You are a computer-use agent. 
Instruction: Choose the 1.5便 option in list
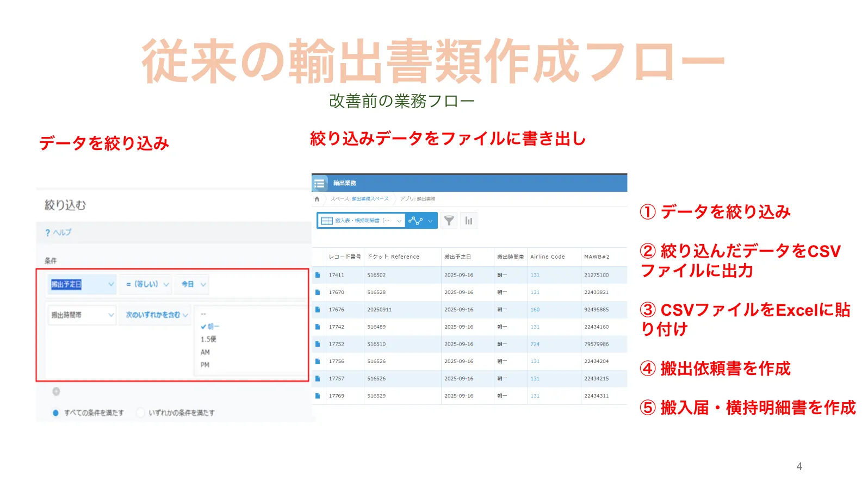pyautogui.click(x=208, y=339)
